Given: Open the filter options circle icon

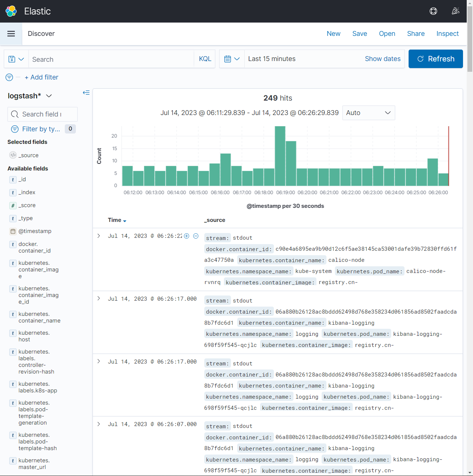Looking at the screenshot, I should 9,77.
